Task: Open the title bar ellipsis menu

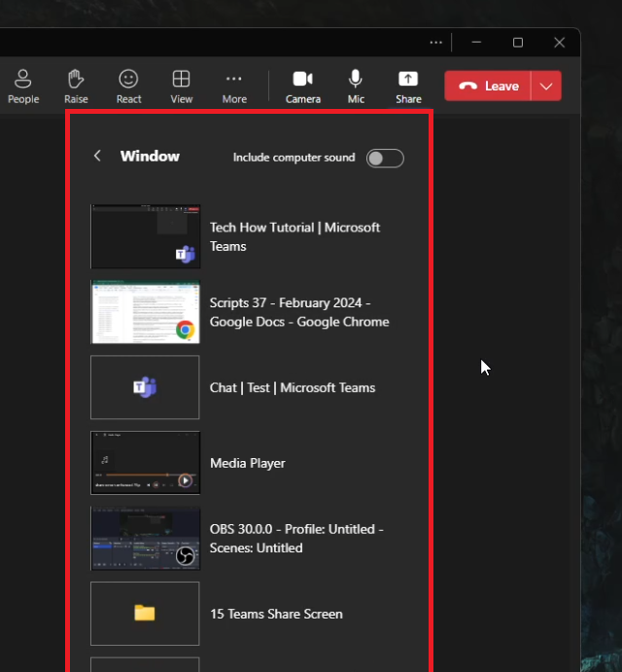Action: (x=435, y=42)
